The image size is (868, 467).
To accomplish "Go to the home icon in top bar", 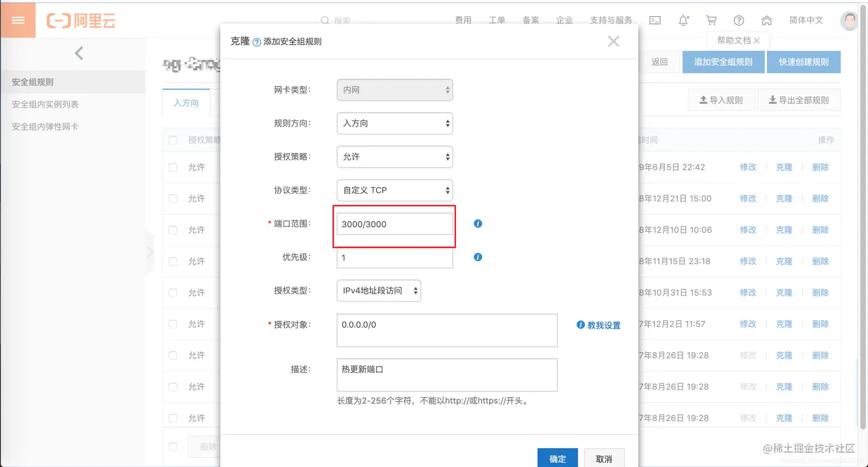I will (x=766, y=21).
